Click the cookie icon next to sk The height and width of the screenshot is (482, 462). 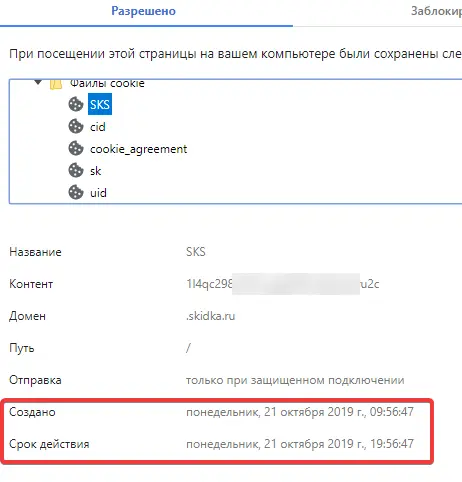click(76, 171)
